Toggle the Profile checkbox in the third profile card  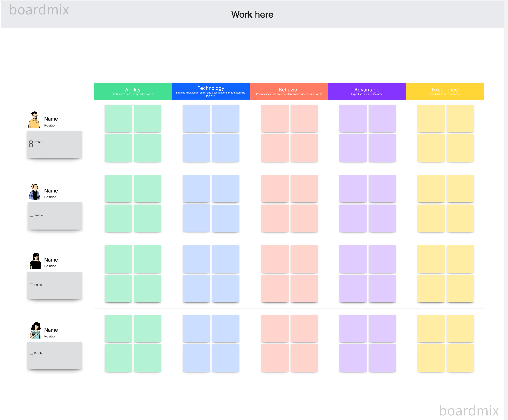(x=31, y=285)
